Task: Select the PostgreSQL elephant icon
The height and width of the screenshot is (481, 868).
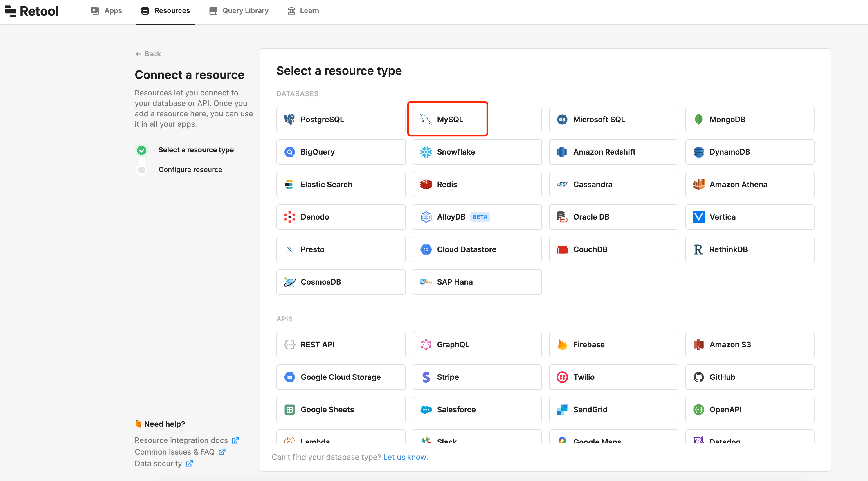Action: (x=289, y=120)
